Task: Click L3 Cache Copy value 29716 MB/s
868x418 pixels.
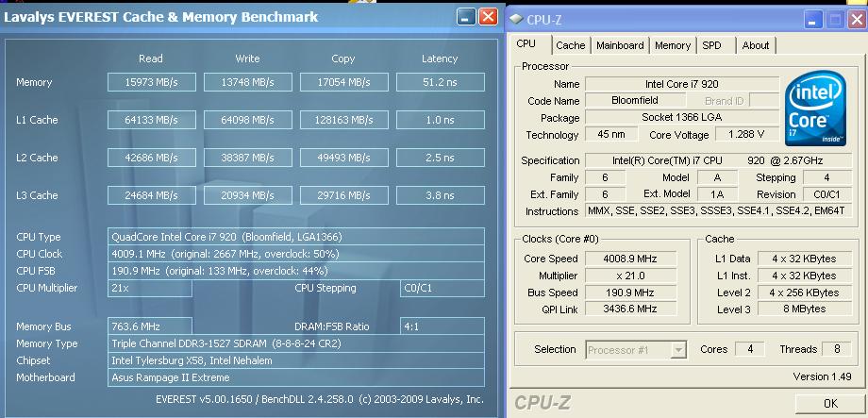Action: pyautogui.click(x=344, y=195)
